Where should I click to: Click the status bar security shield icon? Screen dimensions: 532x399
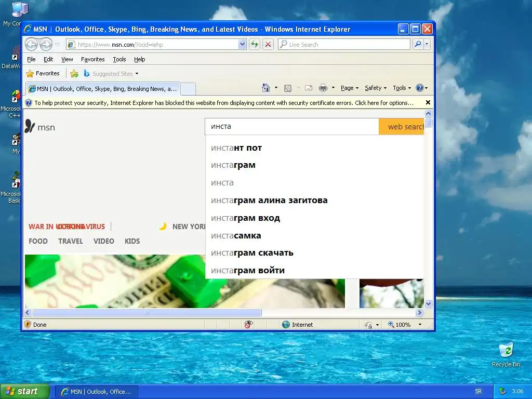[28, 325]
